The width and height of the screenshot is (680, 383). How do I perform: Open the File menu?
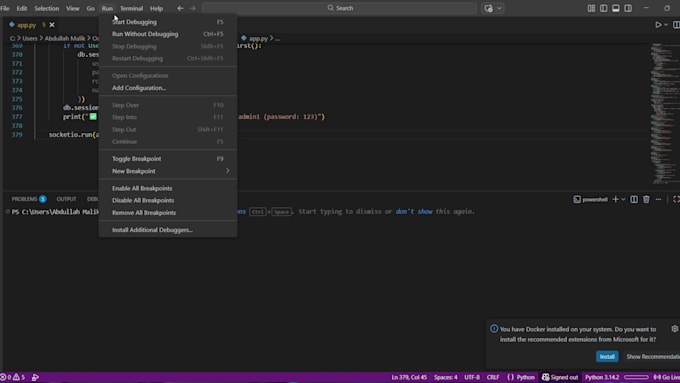point(5,8)
